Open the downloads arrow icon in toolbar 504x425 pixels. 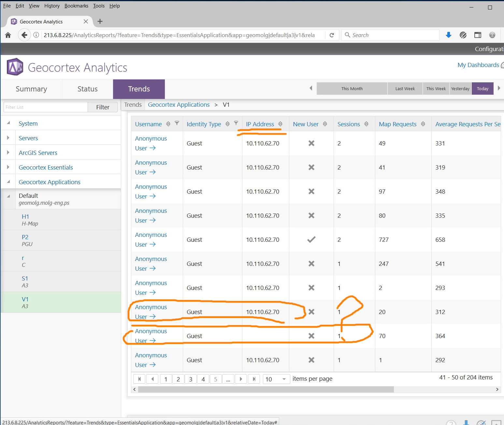click(449, 35)
